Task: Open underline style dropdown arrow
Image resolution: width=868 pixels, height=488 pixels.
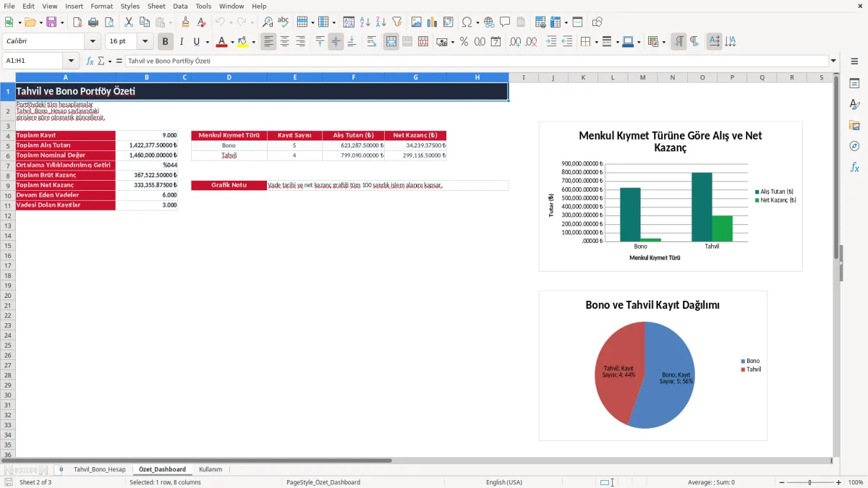Action: point(207,42)
